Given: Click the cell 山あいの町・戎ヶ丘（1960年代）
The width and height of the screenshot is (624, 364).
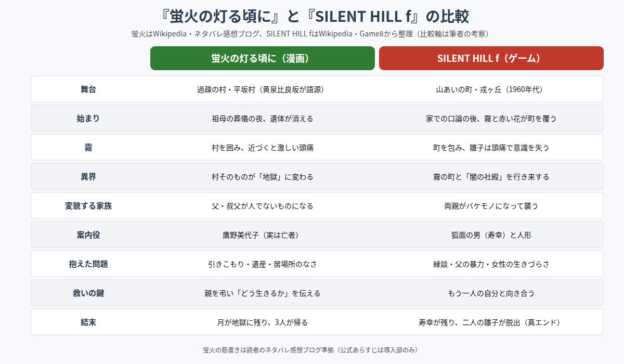Looking at the screenshot, I should pyautogui.click(x=491, y=89).
